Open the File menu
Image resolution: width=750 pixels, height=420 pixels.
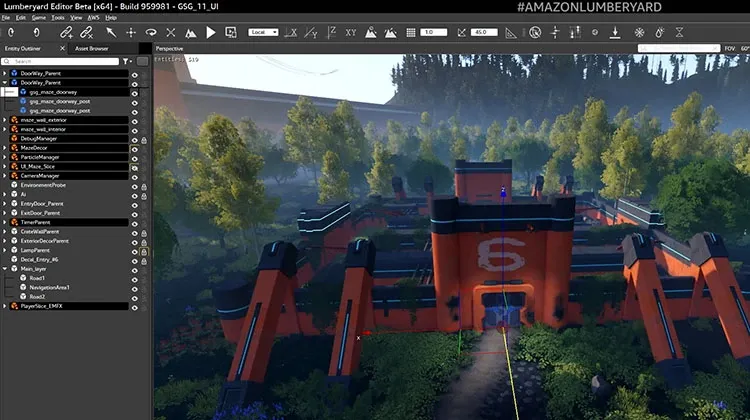coord(6,18)
